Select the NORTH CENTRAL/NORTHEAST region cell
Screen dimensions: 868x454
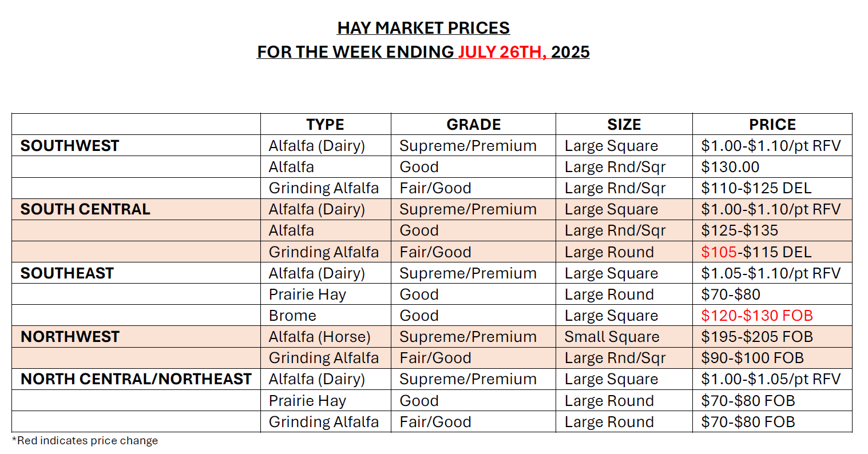[x=136, y=379]
